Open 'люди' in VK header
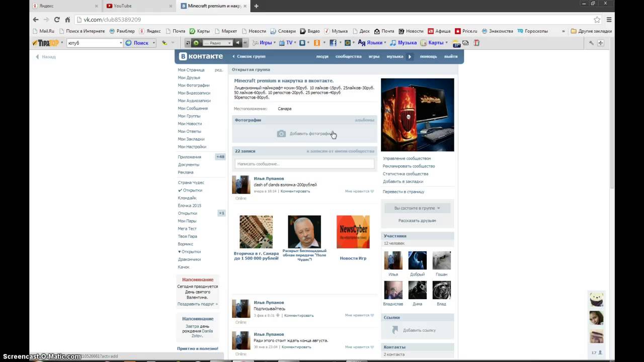 coord(322,56)
